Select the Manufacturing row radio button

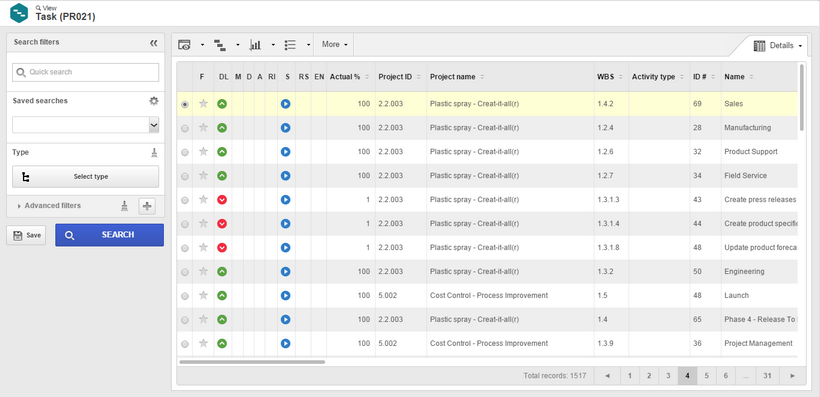(185, 129)
